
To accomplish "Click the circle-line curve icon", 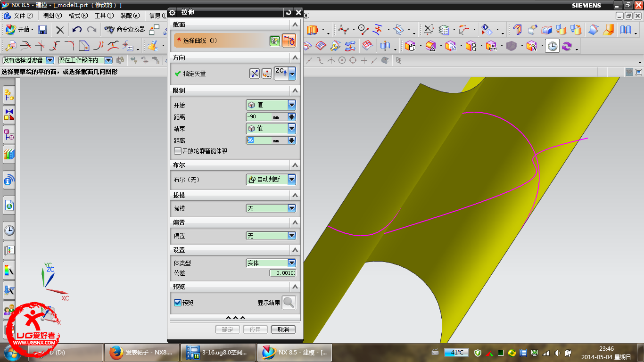I will [x=363, y=30].
